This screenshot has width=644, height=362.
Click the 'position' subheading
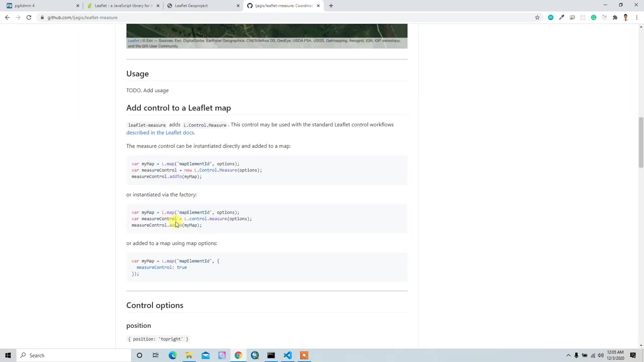tap(138, 325)
